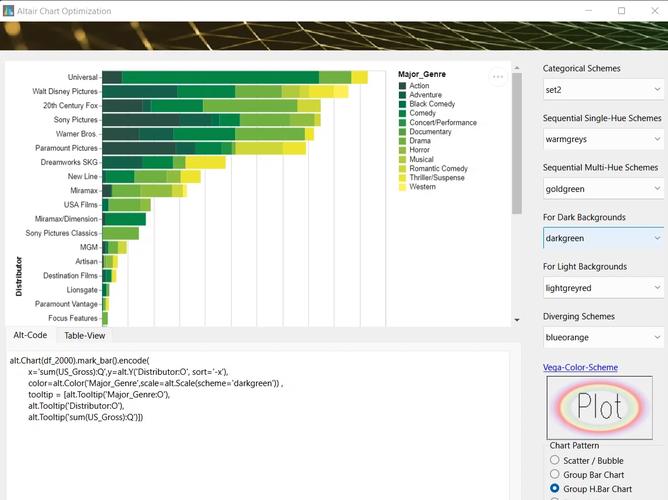668x500 pixels.
Task: Expand the Sequential Single-Hue warmgreys dropdown
Action: point(603,139)
